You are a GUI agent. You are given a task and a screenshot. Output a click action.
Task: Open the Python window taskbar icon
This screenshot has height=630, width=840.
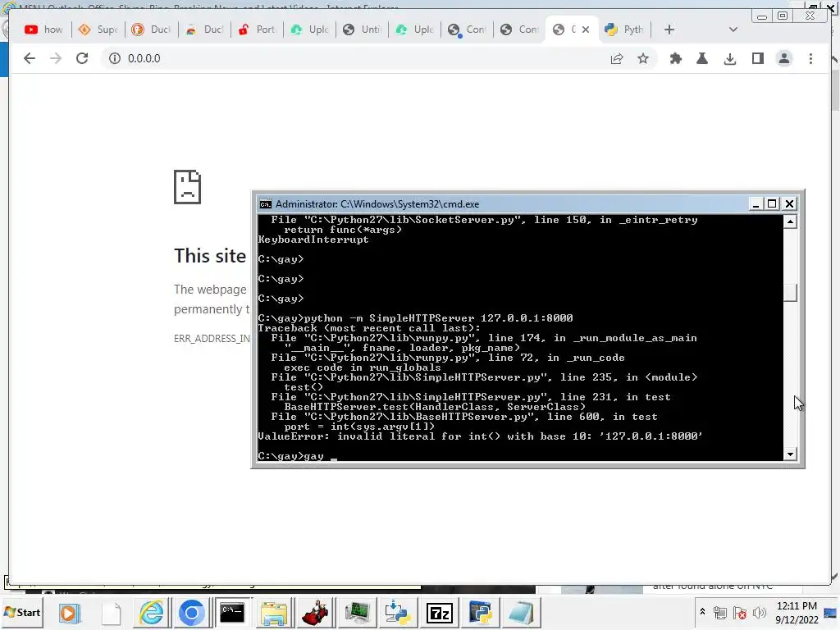[x=481, y=613]
